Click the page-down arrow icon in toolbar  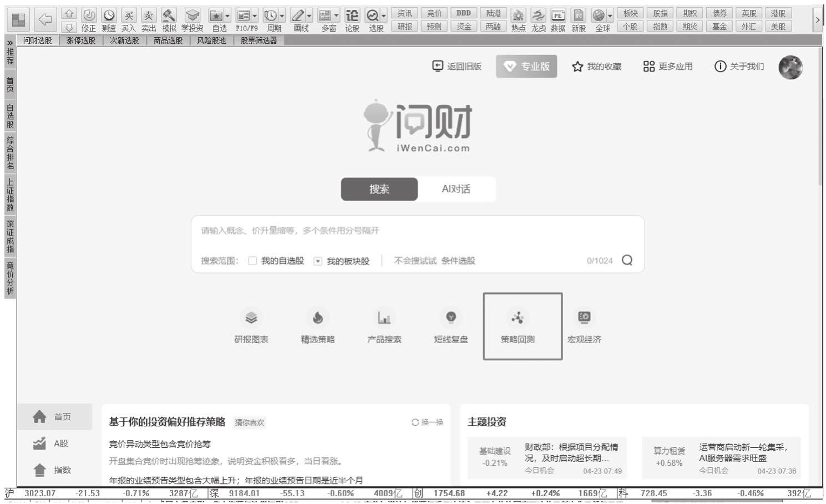(69, 27)
